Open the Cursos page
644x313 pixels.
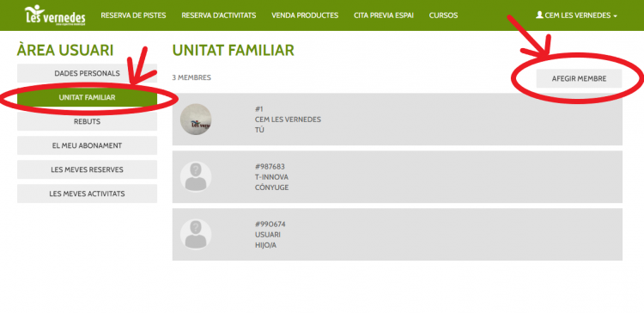(443, 15)
